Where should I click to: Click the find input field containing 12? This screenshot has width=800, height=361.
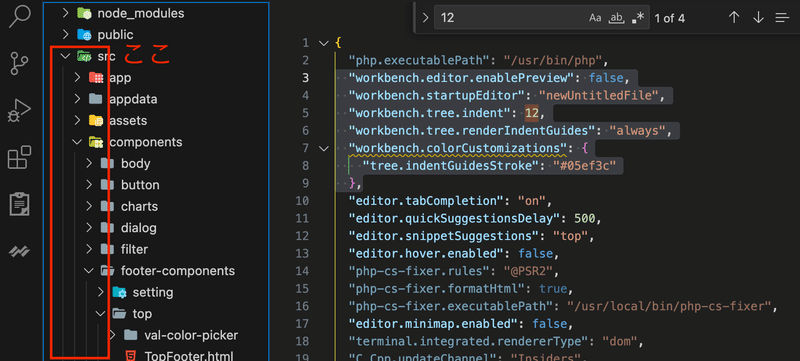pyautogui.click(x=542, y=18)
